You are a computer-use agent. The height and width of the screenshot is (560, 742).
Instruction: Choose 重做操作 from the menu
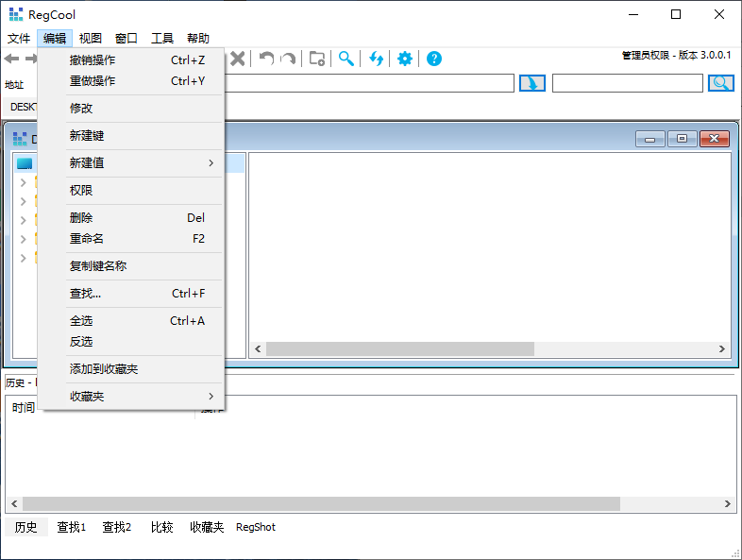coord(130,81)
